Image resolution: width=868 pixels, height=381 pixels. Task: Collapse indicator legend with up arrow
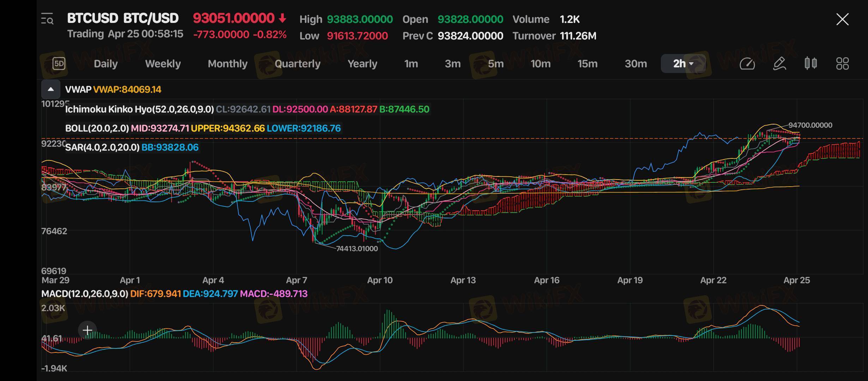coord(51,89)
